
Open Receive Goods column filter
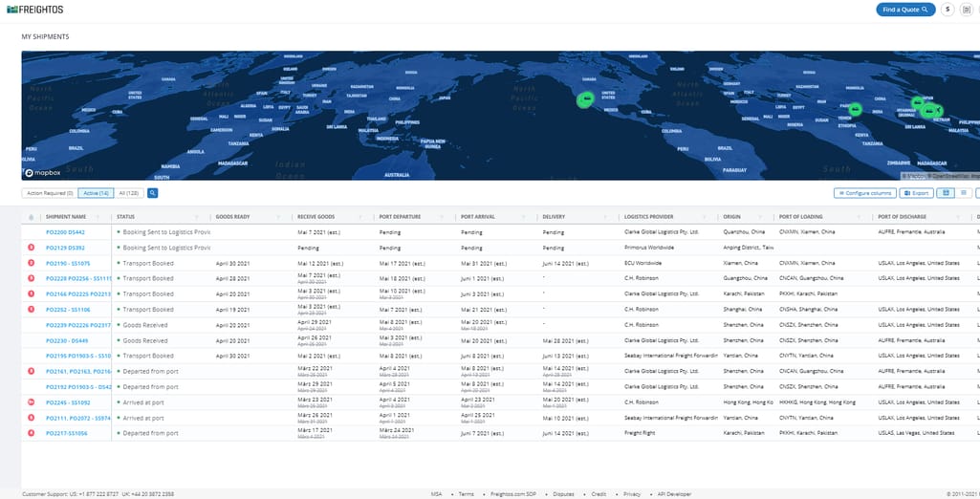(x=360, y=217)
